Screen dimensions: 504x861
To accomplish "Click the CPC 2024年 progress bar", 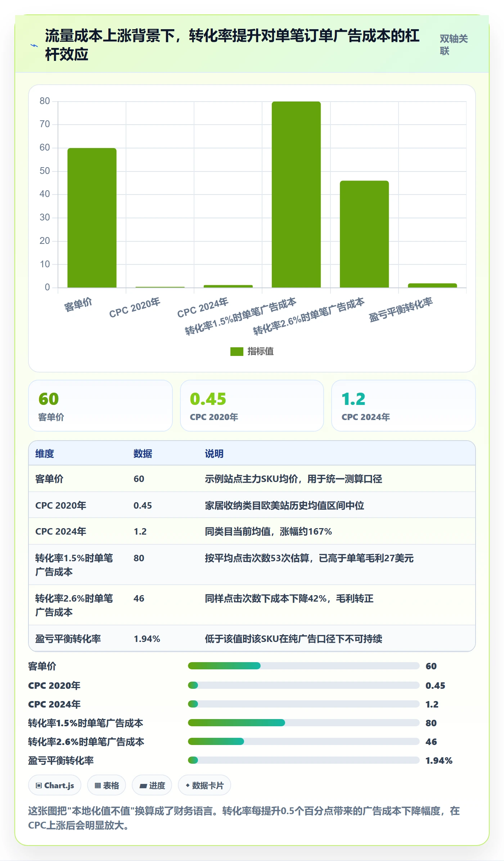I will (304, 704).
